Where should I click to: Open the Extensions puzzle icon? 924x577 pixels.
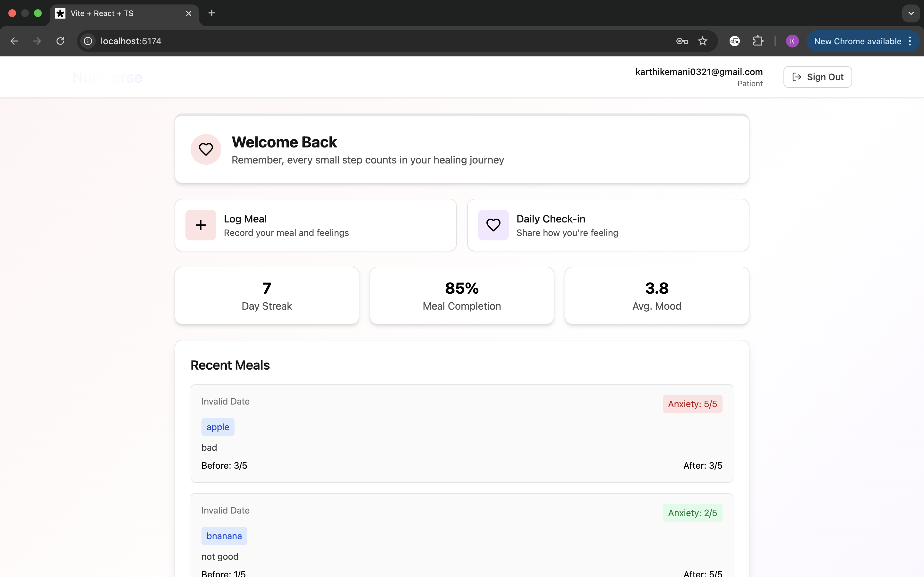[x=758, y=41]
